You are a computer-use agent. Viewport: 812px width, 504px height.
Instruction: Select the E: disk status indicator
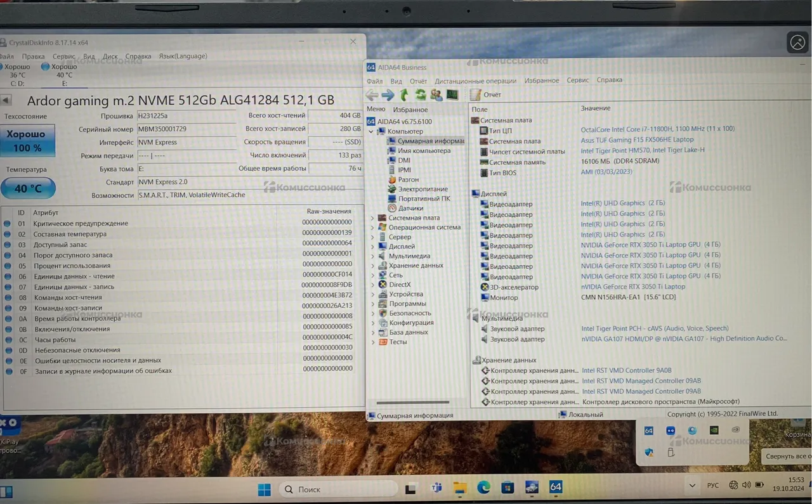coord(59,74)
